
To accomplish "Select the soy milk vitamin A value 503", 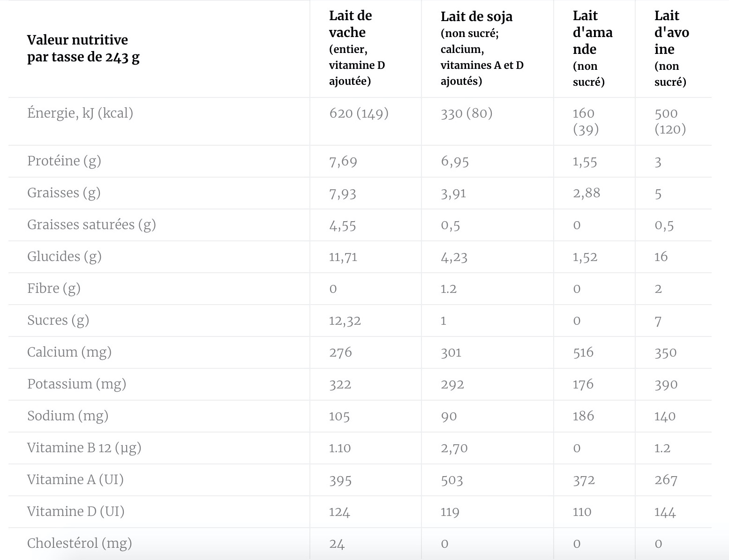I will (451, 480).
